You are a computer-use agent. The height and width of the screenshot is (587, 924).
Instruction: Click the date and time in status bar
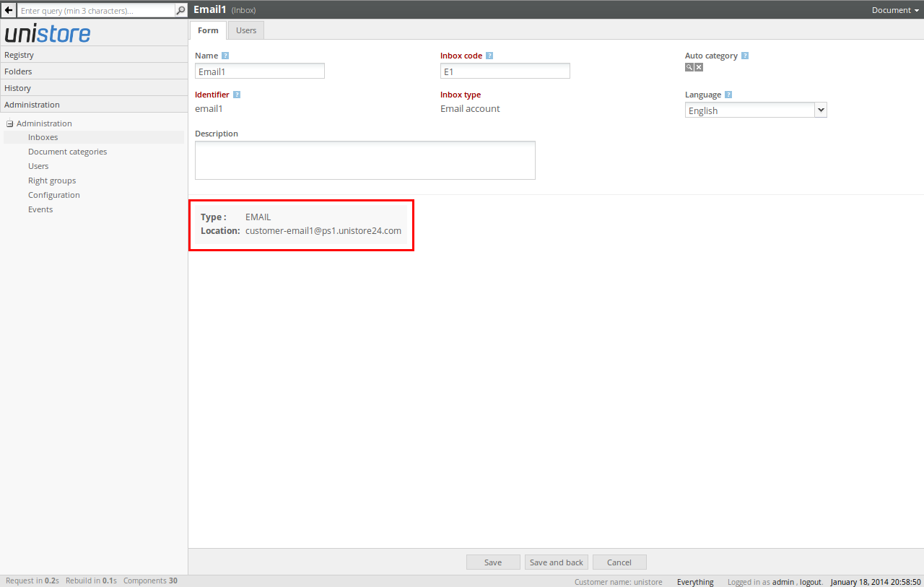[876, 582]
